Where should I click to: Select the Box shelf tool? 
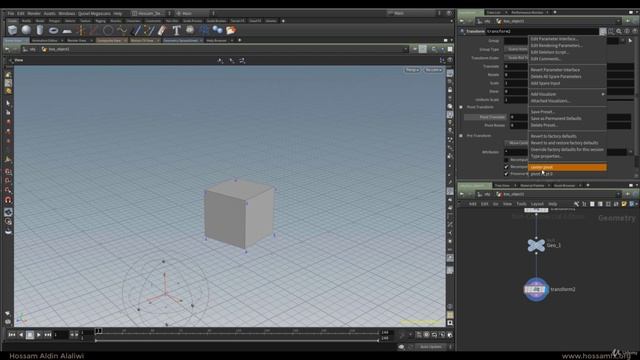click(x=13, y=30)
